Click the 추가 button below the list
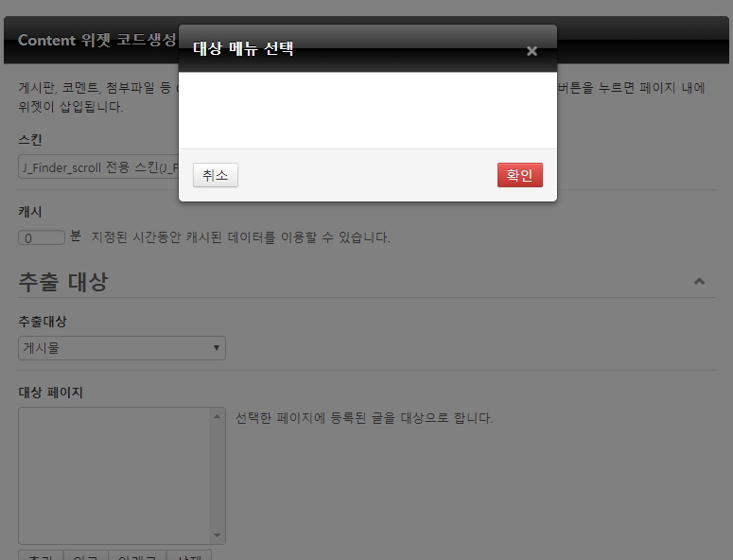733x560 pixels. [x=41, y=556]
